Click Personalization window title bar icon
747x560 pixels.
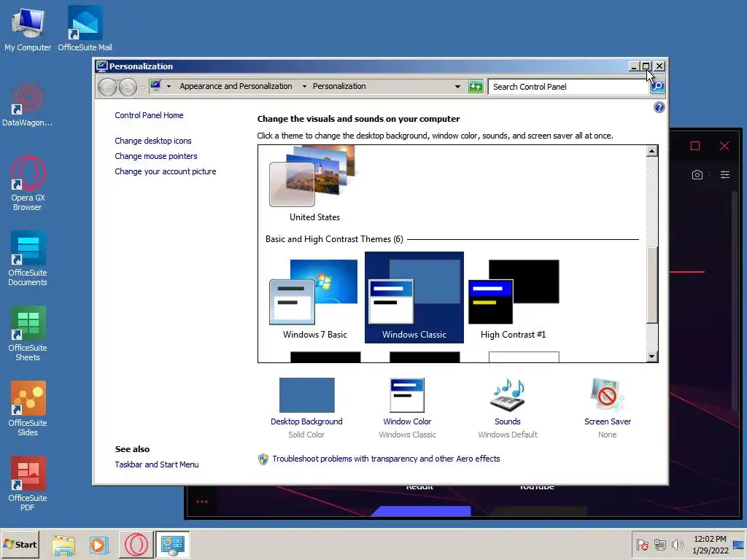[101, 66]
